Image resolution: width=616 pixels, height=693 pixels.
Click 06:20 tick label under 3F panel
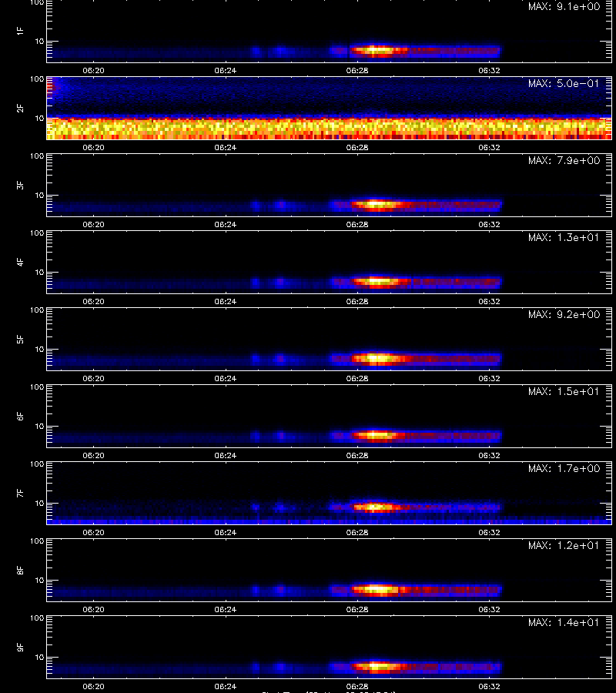coord(93,224)
